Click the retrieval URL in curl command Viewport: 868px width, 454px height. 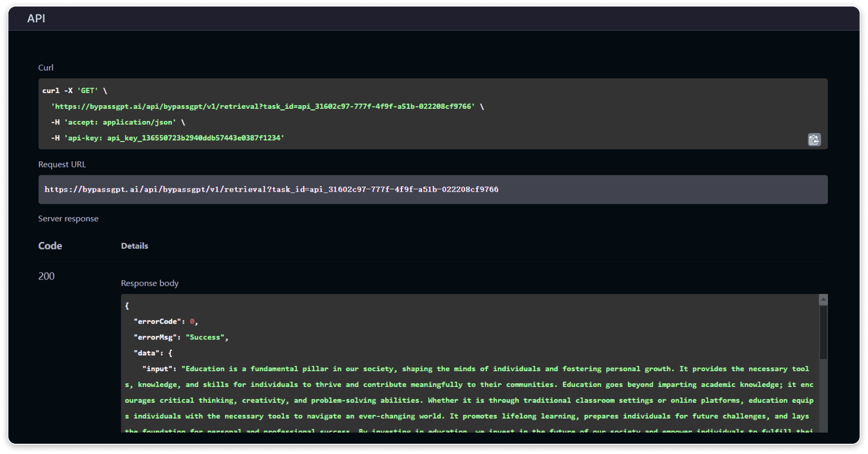[x=263, y=106]
